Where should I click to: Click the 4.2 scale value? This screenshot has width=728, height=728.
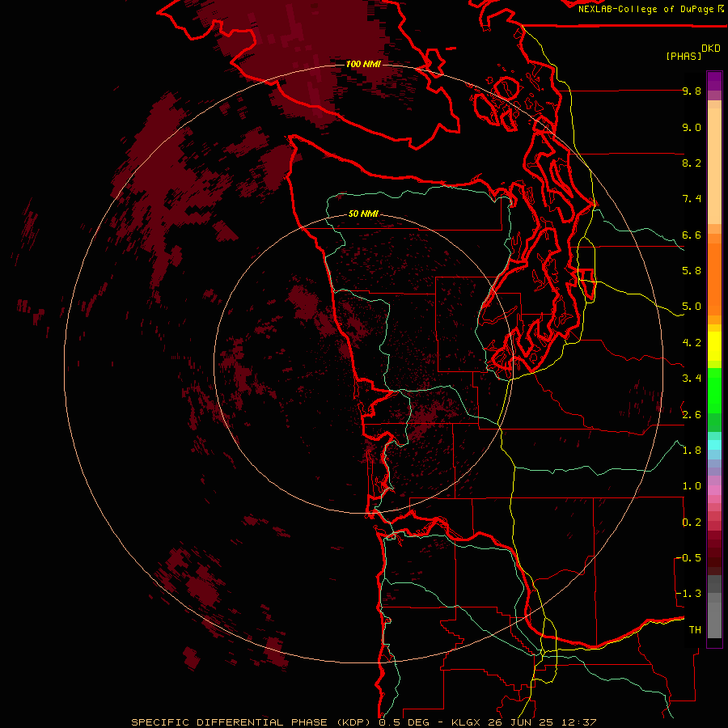pyautogui.click(x=692, y=343)
